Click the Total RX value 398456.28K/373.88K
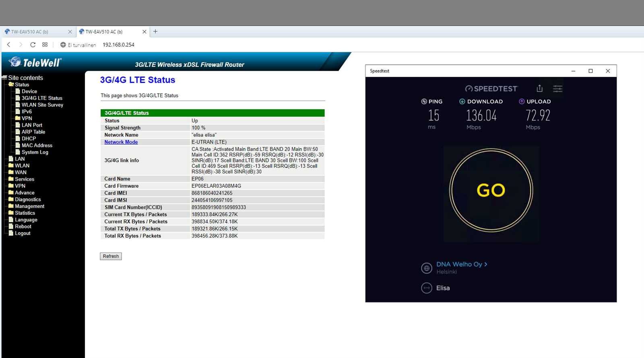This screenshot has width=644, height=358. [x=215, y=236]
